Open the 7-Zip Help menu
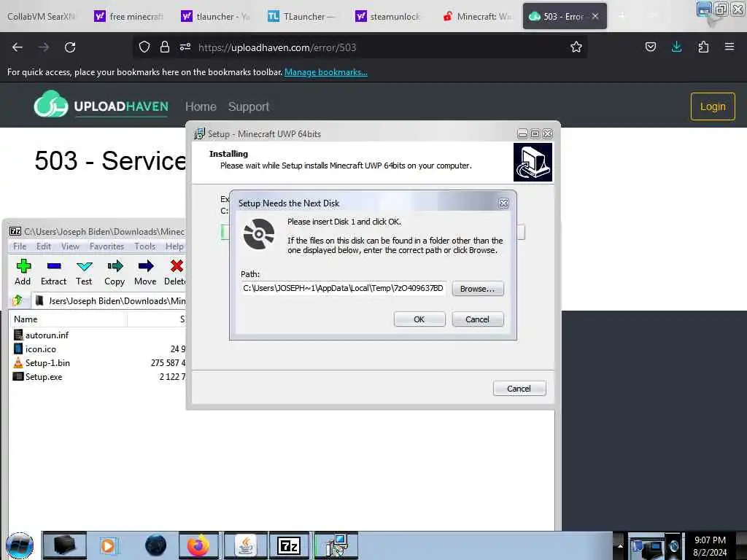 (x=174, y=246)
